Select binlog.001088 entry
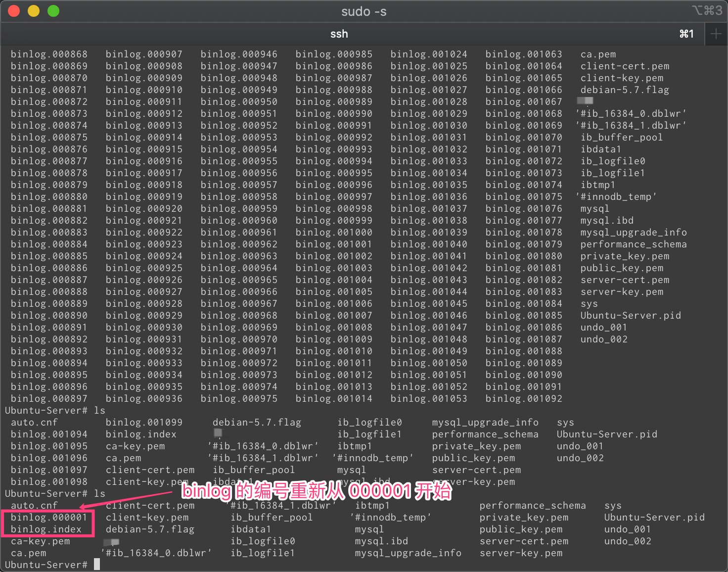The width and height of the screenshot is (728, 572). (524, 351)
